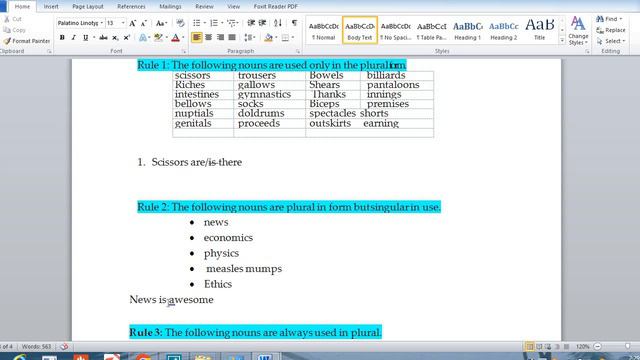This screenshot has height=360, width=640.
Task: Shrink font size with A-down icon
Action: 144,23
